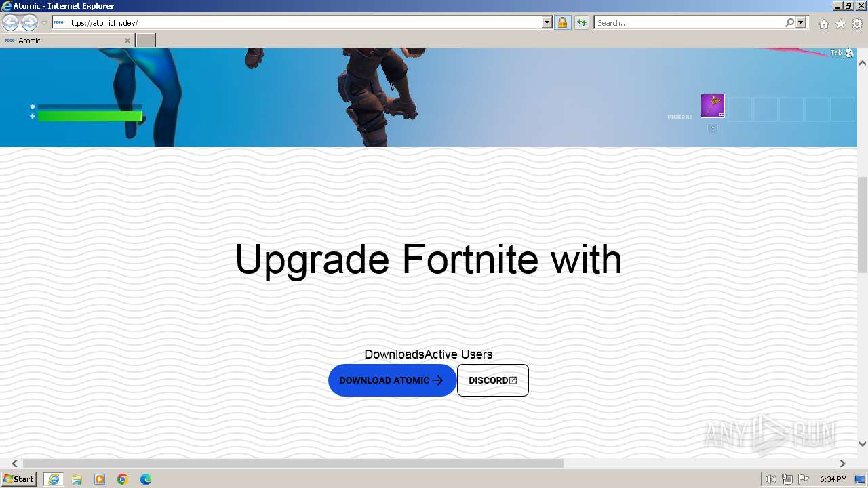Open File Explorer from the taskbar
This screenshot has height=488, width=868.
point(77,479)
